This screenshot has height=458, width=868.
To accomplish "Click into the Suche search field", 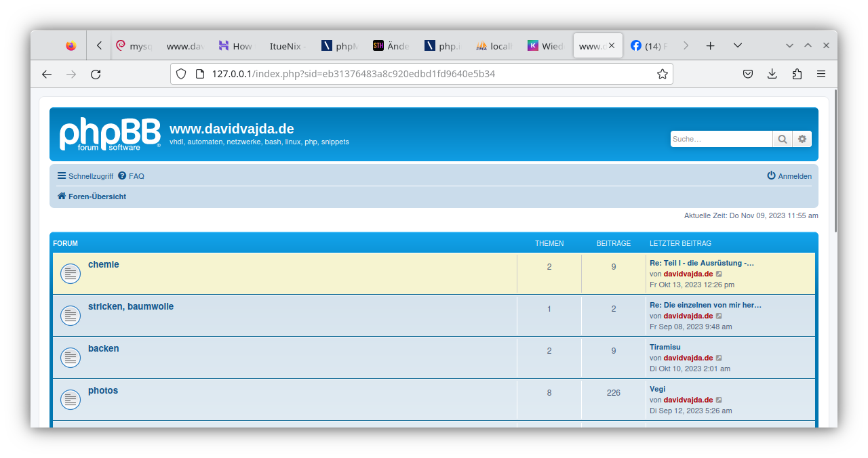I will pyautogui.click(x=721, y=139).
